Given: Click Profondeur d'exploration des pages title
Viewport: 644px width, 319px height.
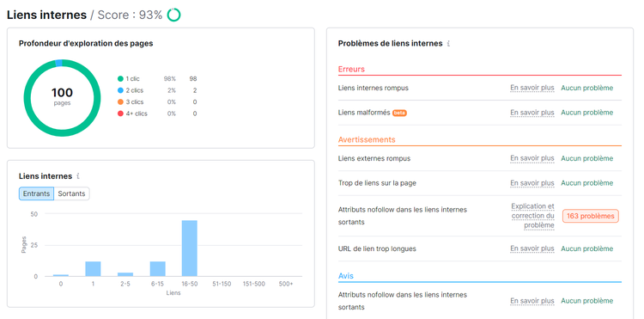Looking at the screenshot, I should click(x=86, y=44).
